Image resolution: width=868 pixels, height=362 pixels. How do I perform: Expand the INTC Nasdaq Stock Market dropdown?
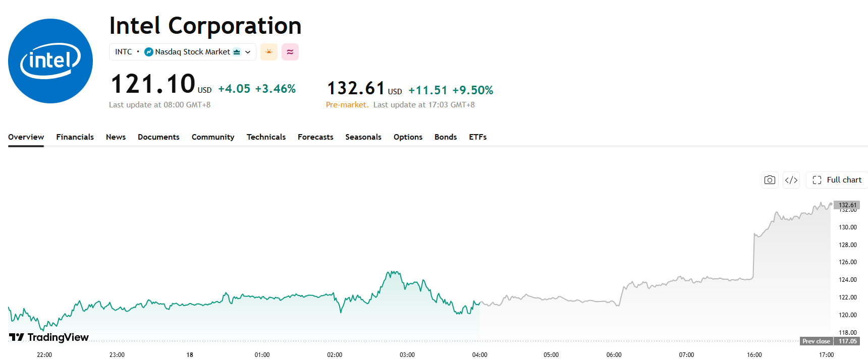pyautogui.click(x=183, y=52)
